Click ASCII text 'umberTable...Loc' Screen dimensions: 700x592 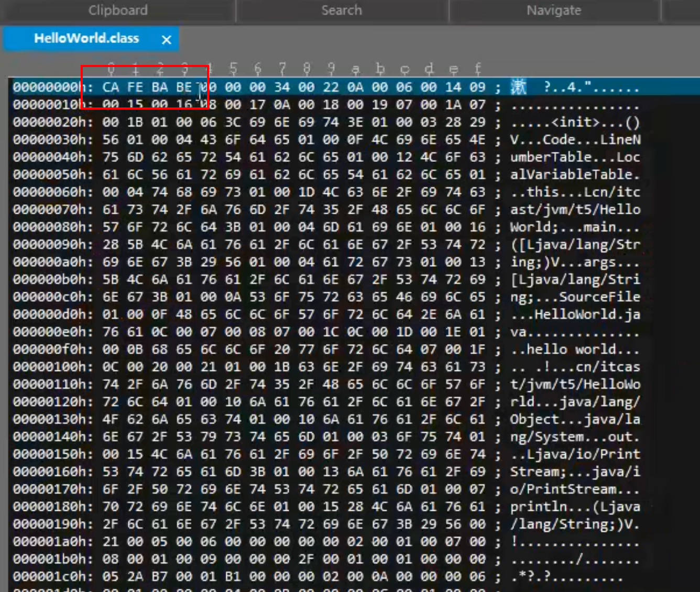point(575,157)
